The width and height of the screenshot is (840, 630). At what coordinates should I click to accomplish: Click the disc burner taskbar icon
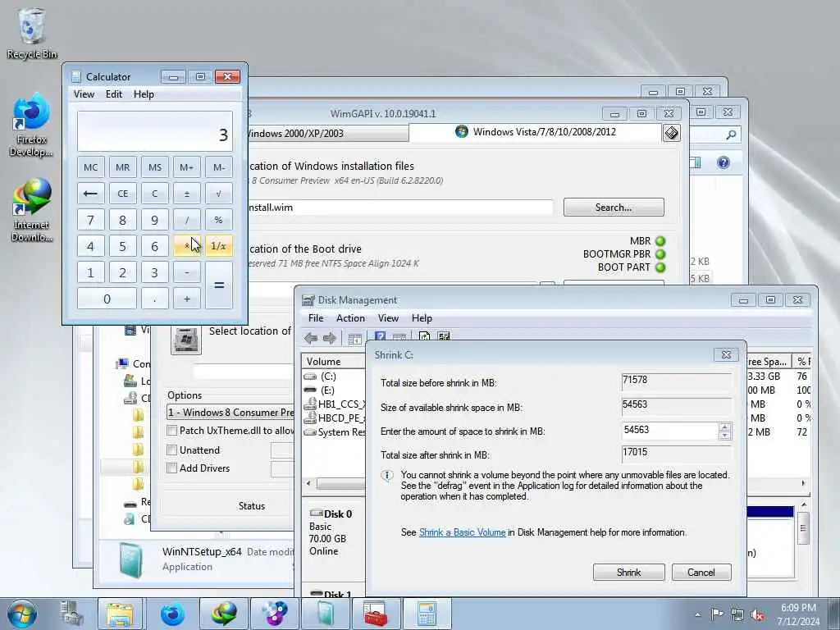coord(274,614)
